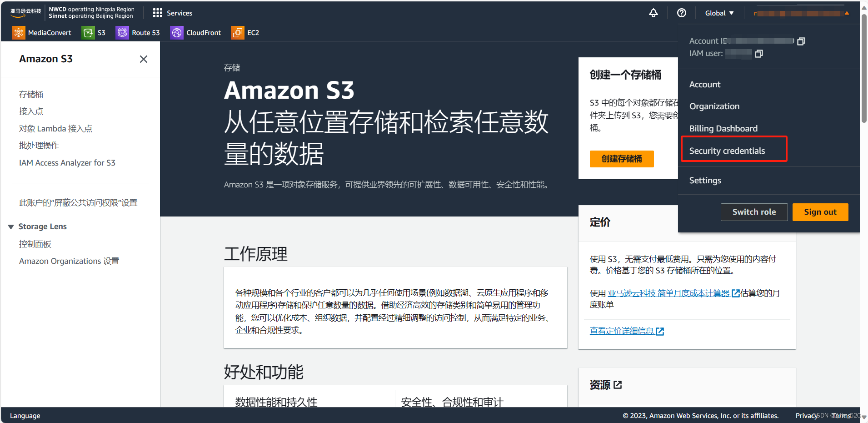
Task: Click the Sign out button
Action: click(820, 211)
